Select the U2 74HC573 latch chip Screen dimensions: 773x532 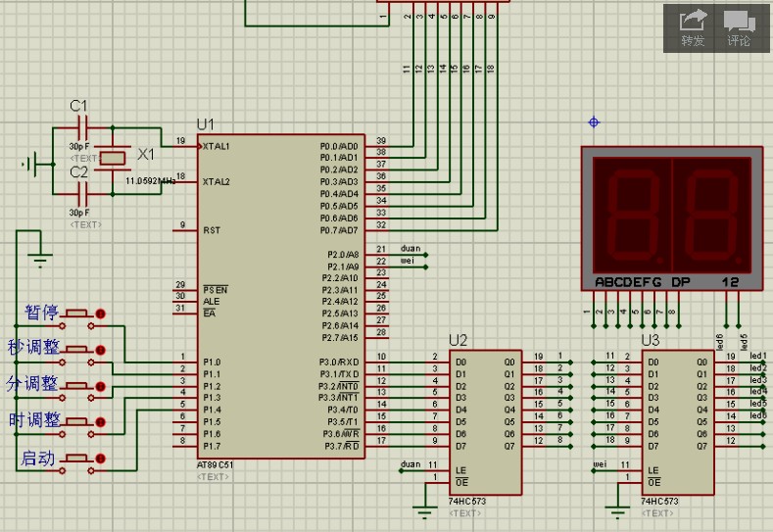[484, 421]
